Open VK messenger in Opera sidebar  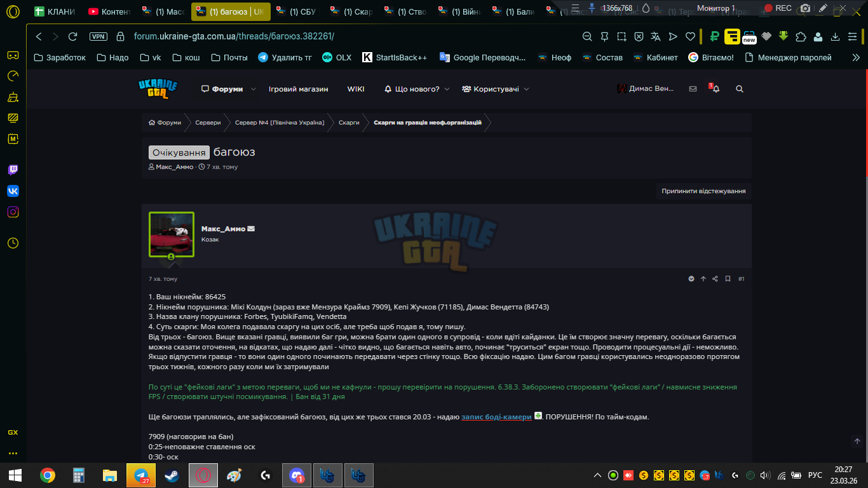[x=13, y=191]
